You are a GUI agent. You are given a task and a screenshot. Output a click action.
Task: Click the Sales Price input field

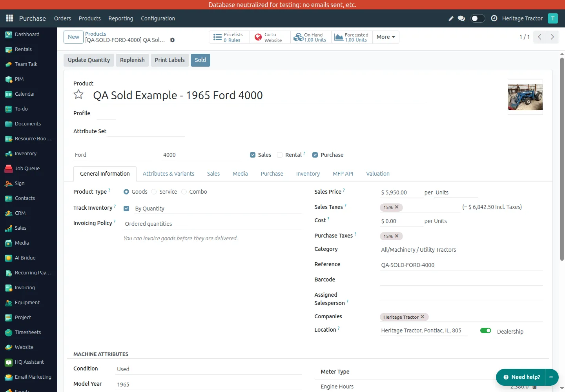402,192
